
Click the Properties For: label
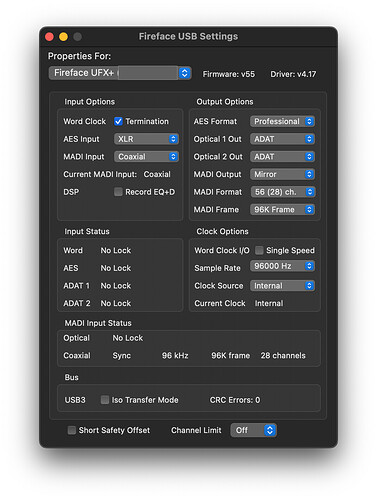click(79, 56)
